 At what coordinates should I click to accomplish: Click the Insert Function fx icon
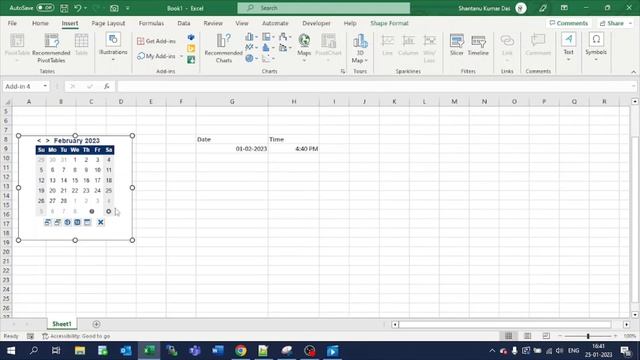[107, 86]
